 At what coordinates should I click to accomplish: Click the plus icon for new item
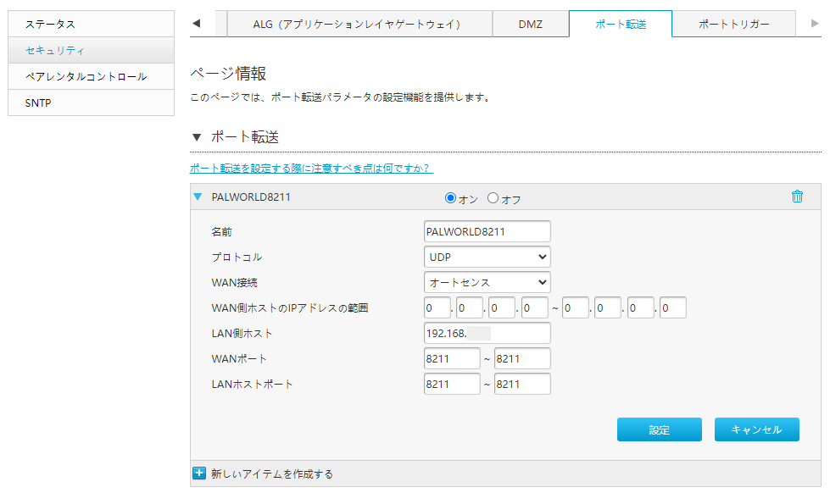[x=199, y=474]
